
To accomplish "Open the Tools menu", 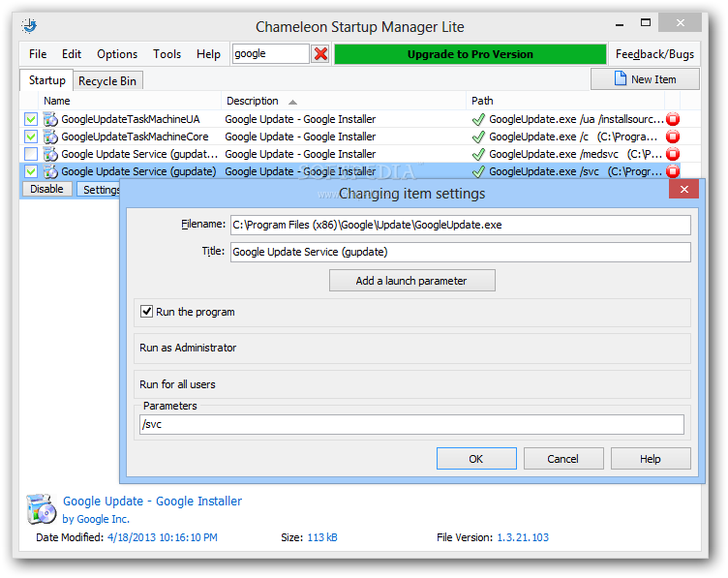I will pos(167,54).
